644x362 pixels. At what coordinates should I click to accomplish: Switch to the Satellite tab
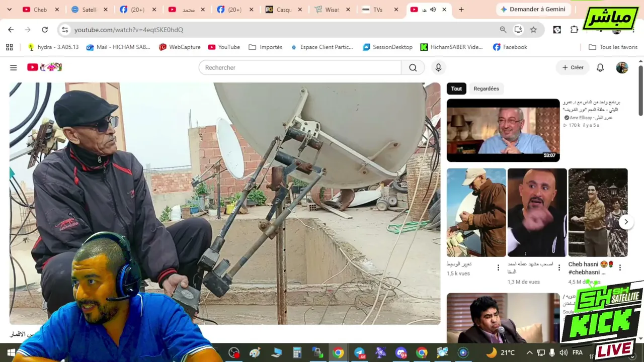point(89,10)
